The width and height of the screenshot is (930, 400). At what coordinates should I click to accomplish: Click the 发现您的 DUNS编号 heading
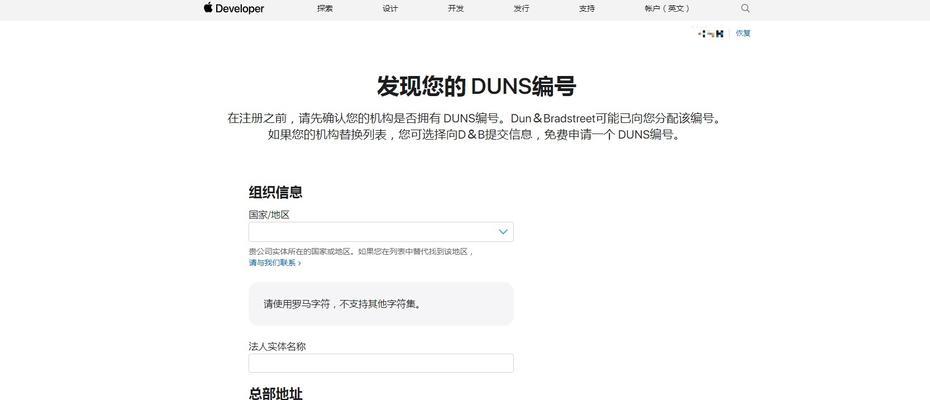(476, 87)
